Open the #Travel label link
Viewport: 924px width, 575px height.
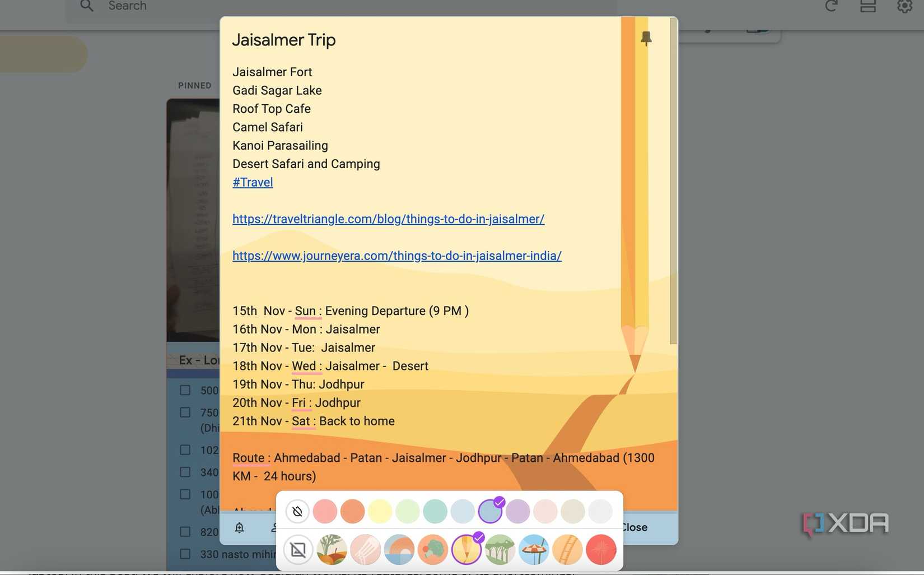click(253, 182)
